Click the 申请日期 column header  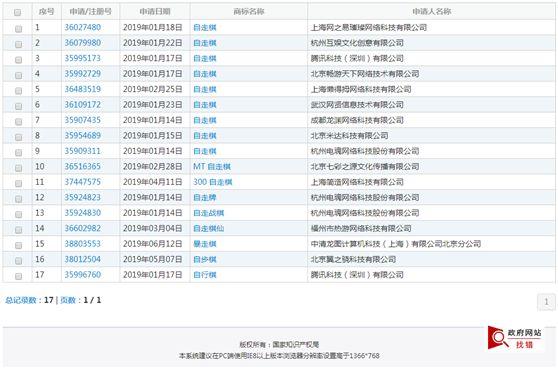155,12
